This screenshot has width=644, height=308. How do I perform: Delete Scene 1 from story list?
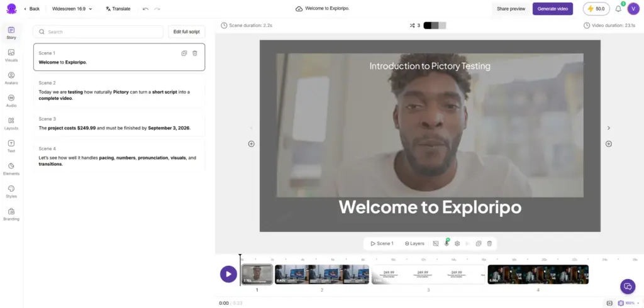pyautogui.click(x=195, y=53)
